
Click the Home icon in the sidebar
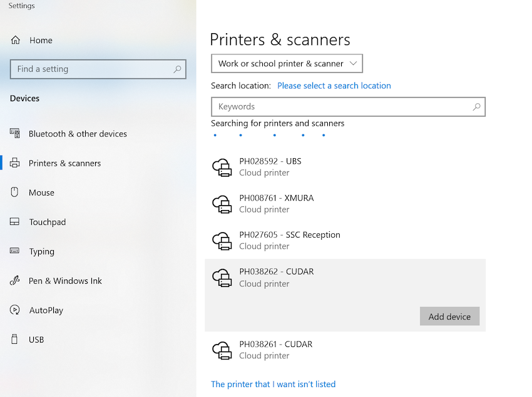coord(15,40)
